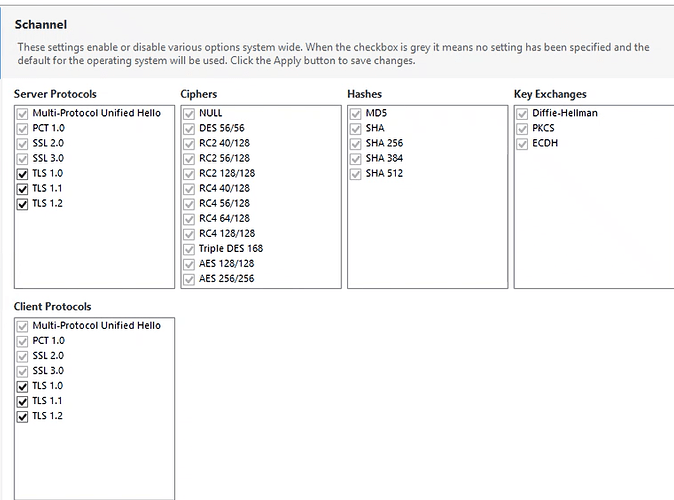Toggle PCT 1.0 in Server Protocols

(23, 129)
